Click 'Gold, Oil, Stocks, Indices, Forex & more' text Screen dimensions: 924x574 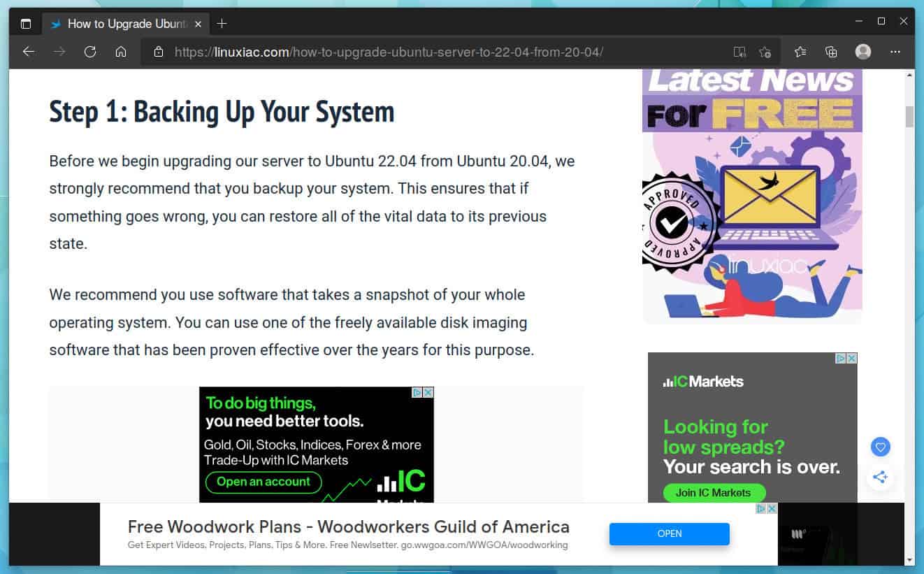(312, 445)
